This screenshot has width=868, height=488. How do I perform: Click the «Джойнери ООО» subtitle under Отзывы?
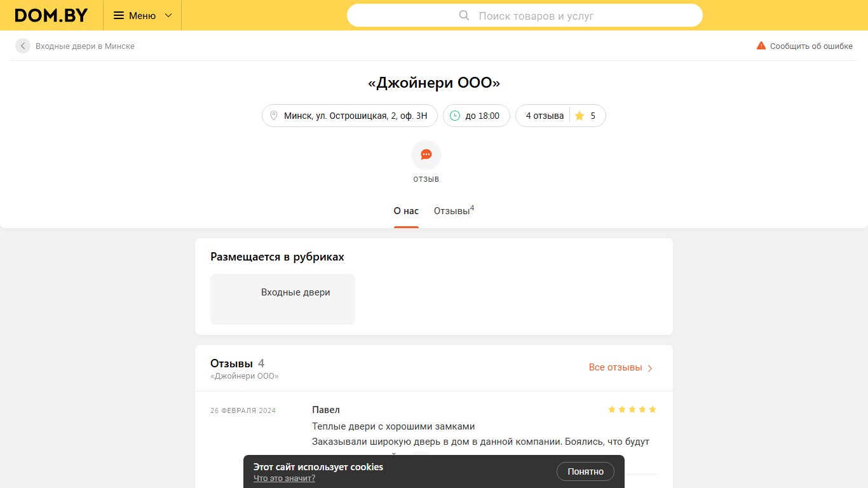(x=245, y=376)
